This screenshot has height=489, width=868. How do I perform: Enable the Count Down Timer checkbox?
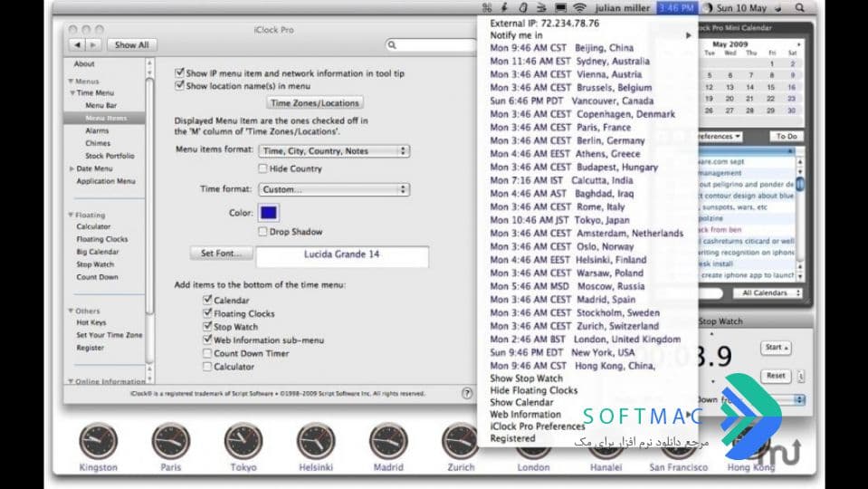207,353
